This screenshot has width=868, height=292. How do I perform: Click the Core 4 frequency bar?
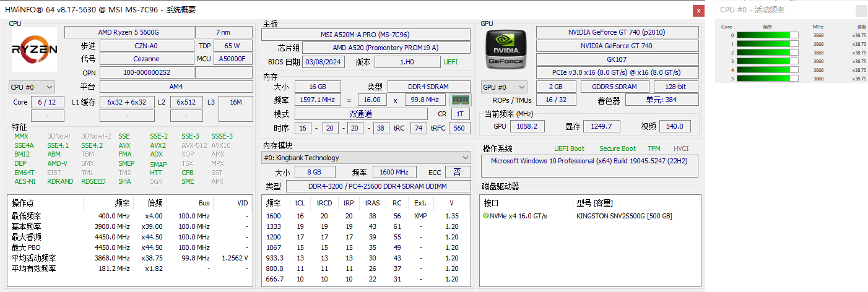tap(768, 70)
